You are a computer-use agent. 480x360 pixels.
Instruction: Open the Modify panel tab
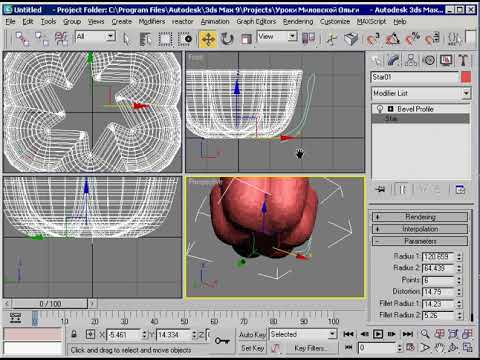click(x=394, y=60)
